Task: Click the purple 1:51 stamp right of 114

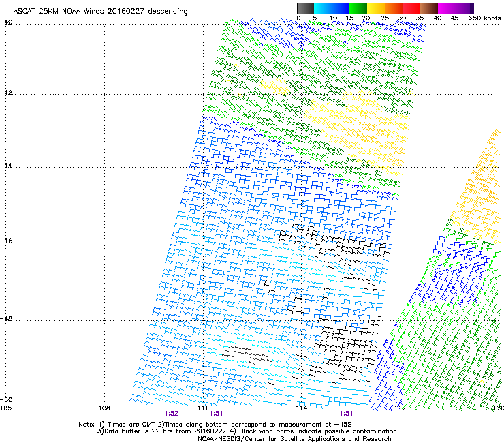Action: coord(346,414)
